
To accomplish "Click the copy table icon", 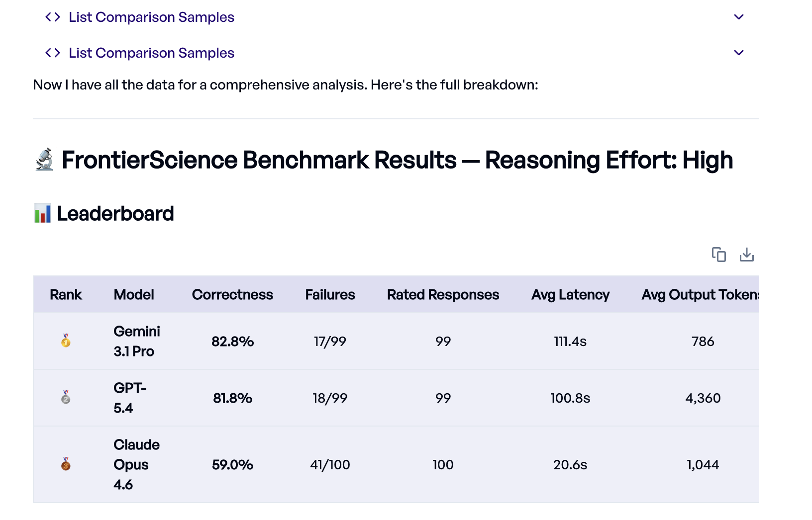I will (718, 255).
